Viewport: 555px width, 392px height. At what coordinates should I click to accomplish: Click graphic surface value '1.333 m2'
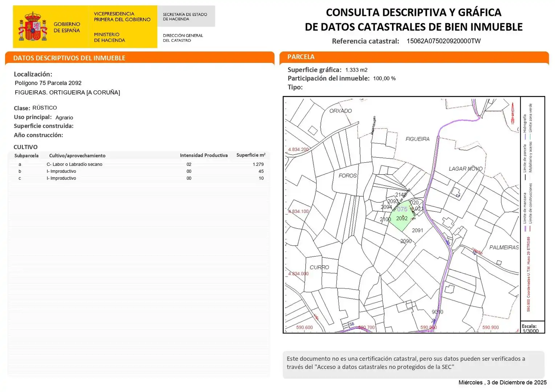pos(356,70)
